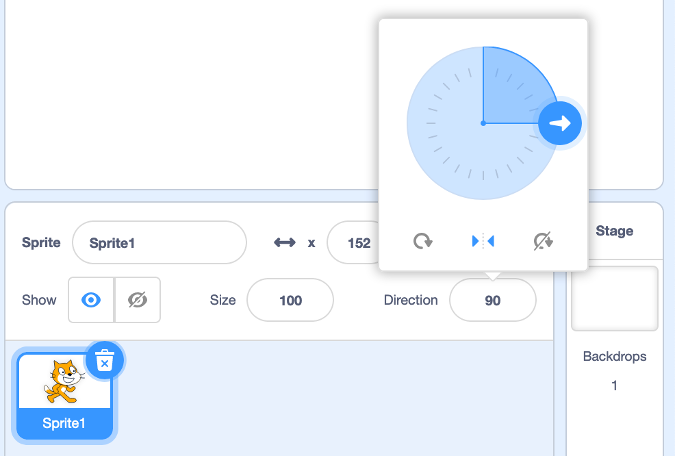
Task: Hide the sprite with the crossed-eye button
Action: click(138, 300)
